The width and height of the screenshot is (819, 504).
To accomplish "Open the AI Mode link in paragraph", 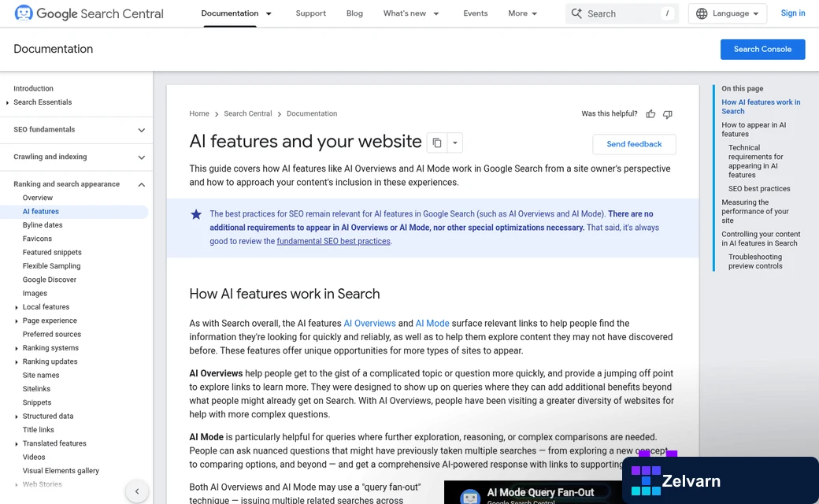I will click(432, 324).
